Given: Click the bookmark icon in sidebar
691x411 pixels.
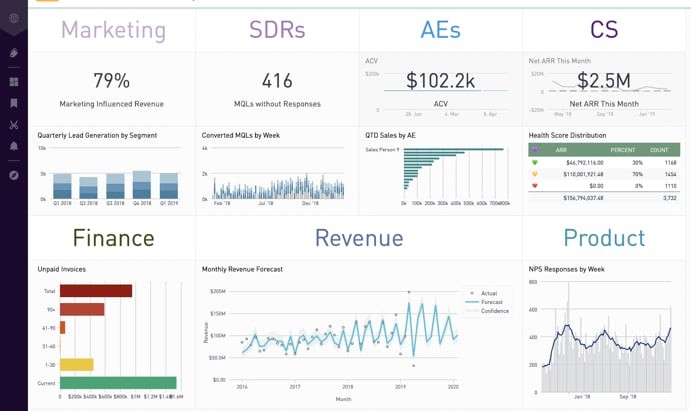Looking at the screenshot, I should (13, 103).
